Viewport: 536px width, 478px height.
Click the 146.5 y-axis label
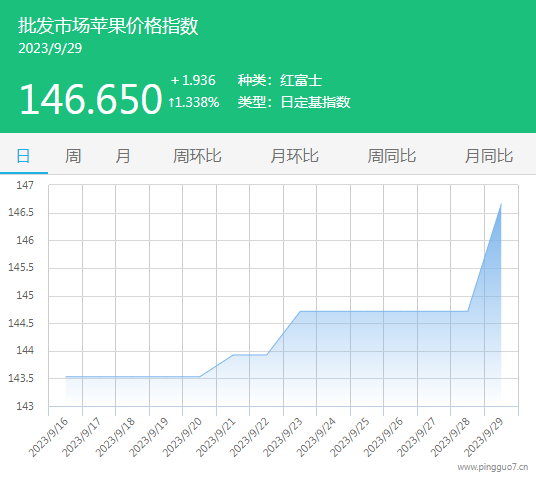[21, 212]
